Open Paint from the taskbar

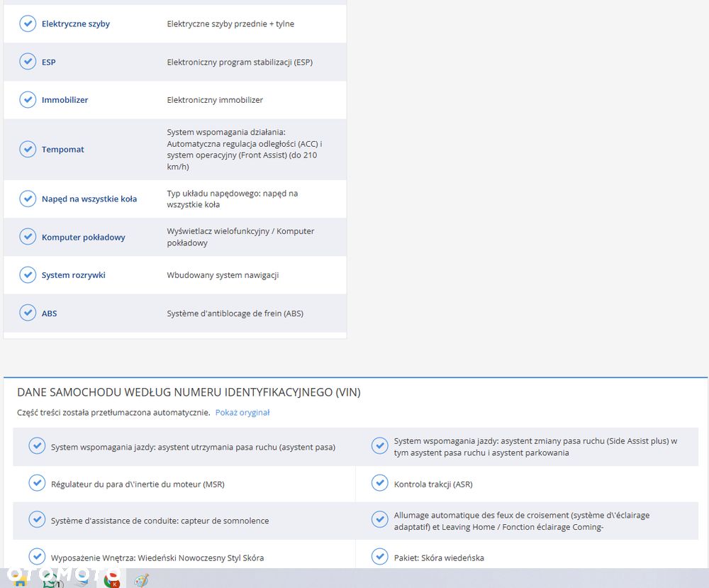point(142,580)
